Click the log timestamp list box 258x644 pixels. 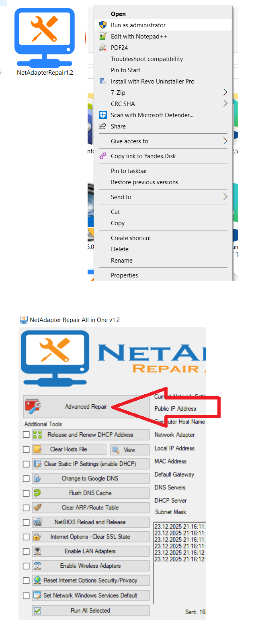pos(180,562)
